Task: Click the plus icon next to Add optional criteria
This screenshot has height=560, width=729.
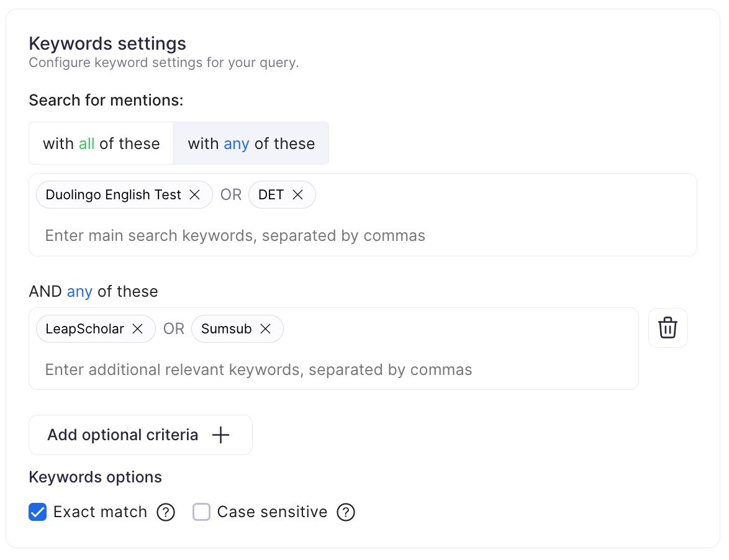Action: click(x=220, y=435)
